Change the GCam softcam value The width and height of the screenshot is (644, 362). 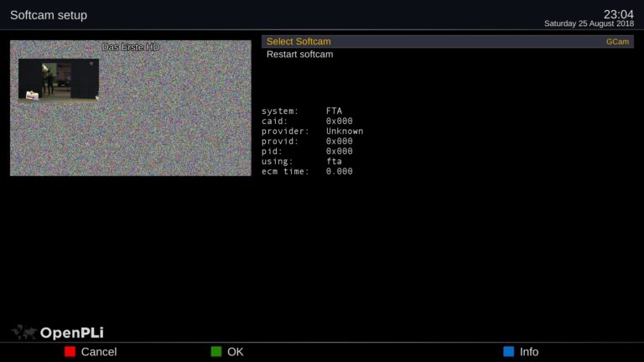tap(617, 41)
